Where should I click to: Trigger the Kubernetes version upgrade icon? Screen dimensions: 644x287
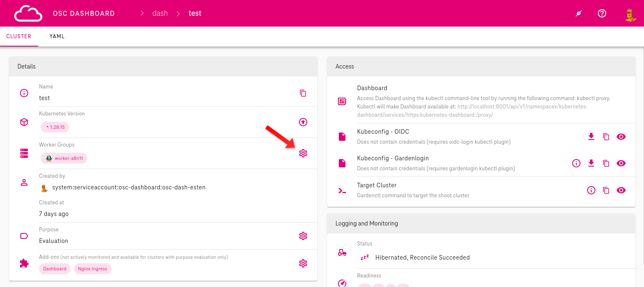coord(303,122)
